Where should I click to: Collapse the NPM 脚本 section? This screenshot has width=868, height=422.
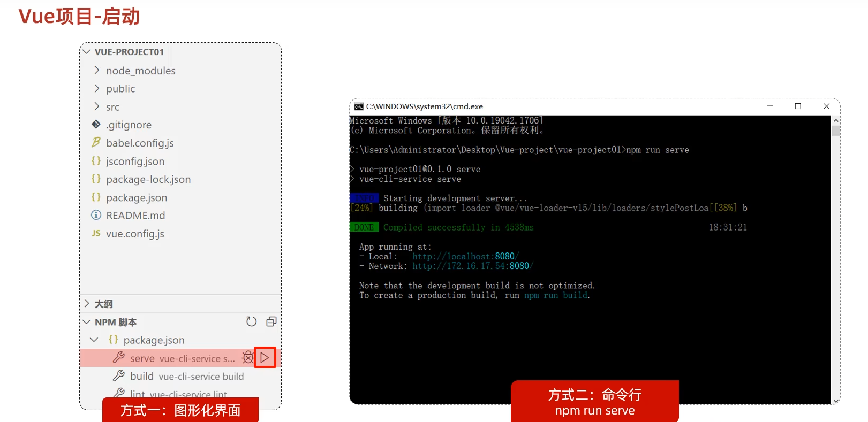coord(87,322)
